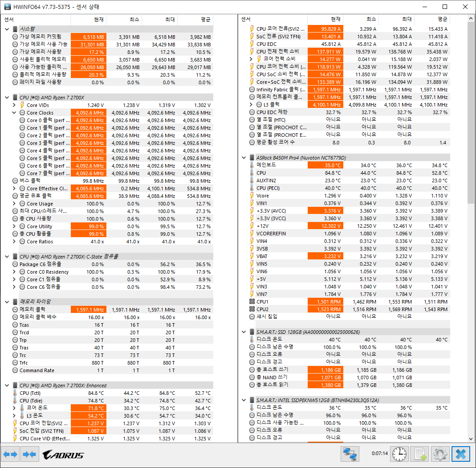This screenshot has height=468, width=476.
Task: Select the 총 NAND 쓰기 row
Action: 349,378
